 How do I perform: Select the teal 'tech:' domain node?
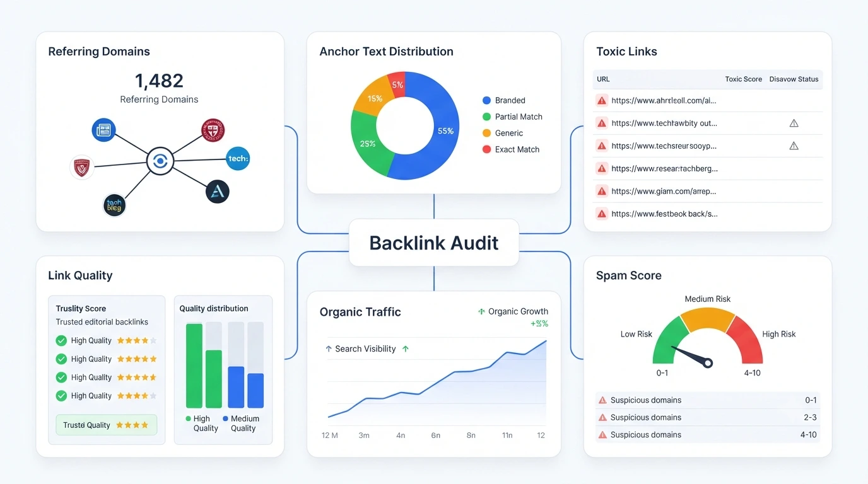tap(238, 158)
